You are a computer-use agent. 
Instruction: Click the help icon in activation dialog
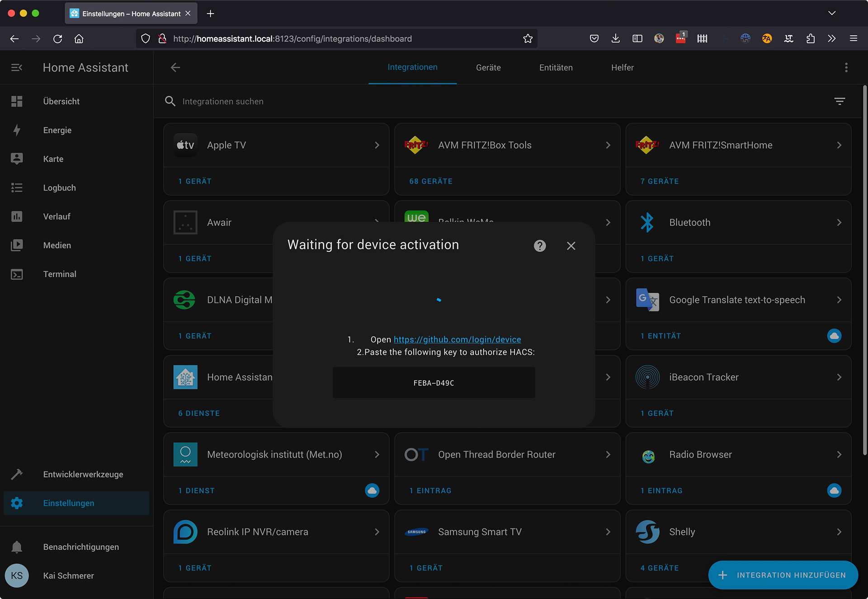click(540, 246)
